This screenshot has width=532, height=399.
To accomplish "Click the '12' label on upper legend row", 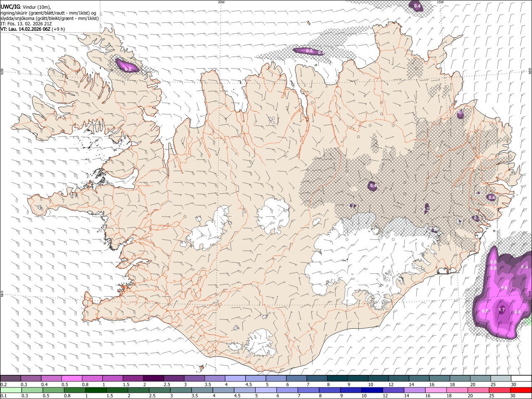I will [391, 384].
